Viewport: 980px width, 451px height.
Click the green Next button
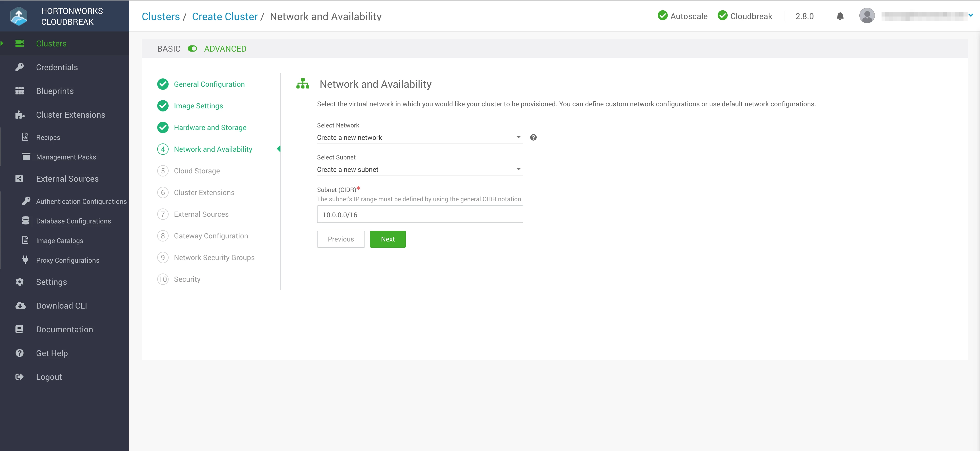click(388, 239)
